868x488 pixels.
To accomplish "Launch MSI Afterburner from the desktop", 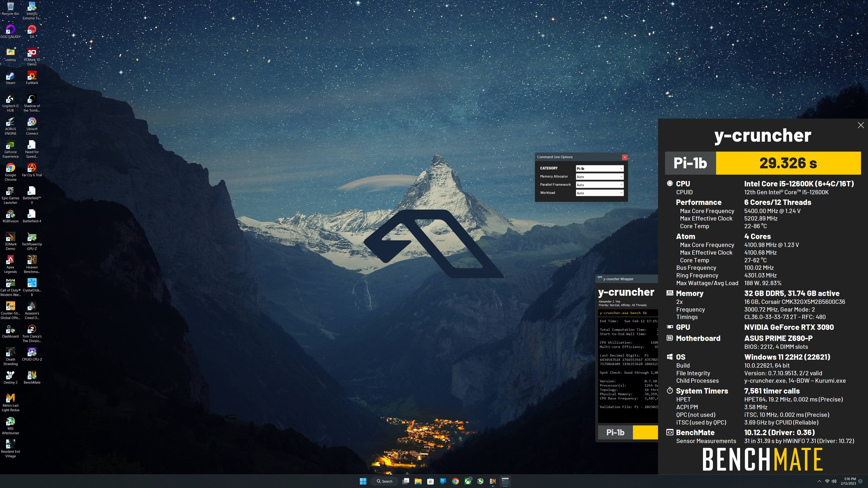I will (x=10, y=426).
